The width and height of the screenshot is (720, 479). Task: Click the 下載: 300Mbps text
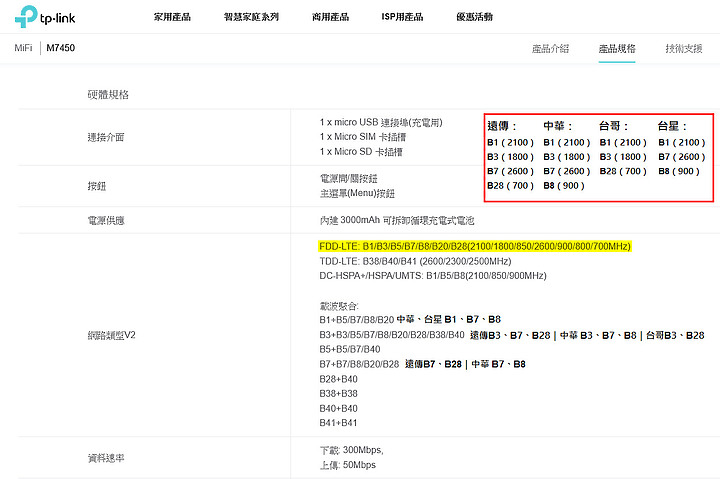[x=351, y=450]
